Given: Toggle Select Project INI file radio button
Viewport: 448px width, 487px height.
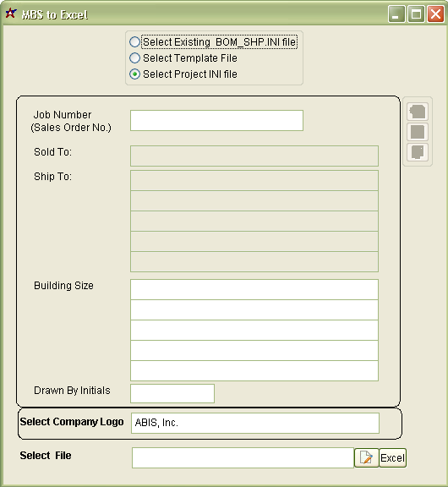Looking at the screenshot, I should coord(134,74).
